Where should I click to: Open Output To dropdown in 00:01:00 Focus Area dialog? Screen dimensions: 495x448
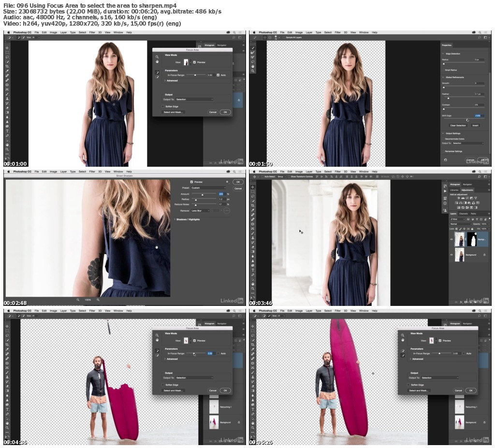194,99
